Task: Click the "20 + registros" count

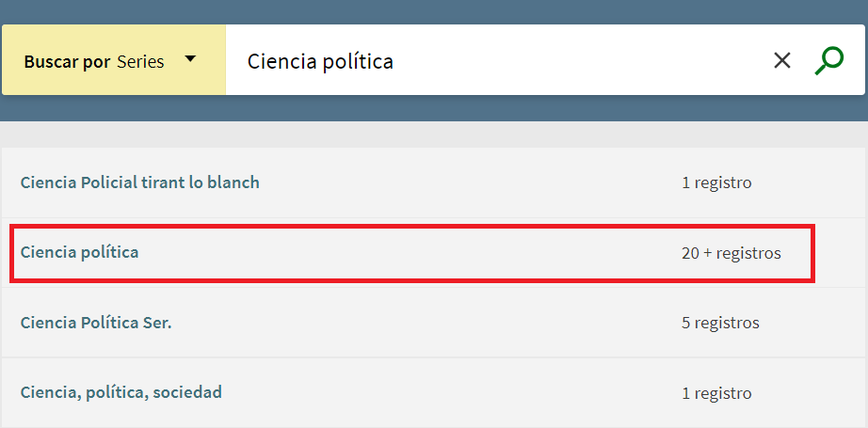Action: 731,253
